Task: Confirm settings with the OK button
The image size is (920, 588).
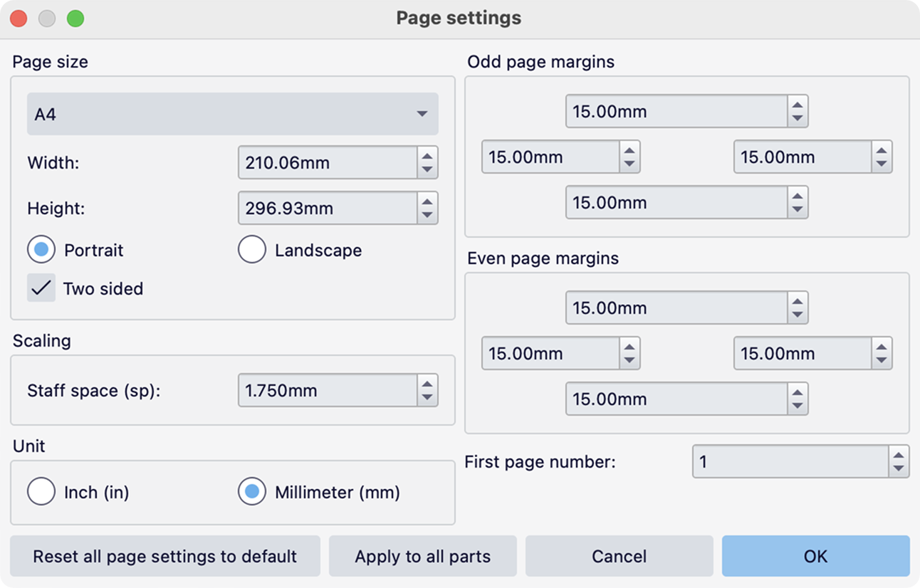Action: pos(815,556)
